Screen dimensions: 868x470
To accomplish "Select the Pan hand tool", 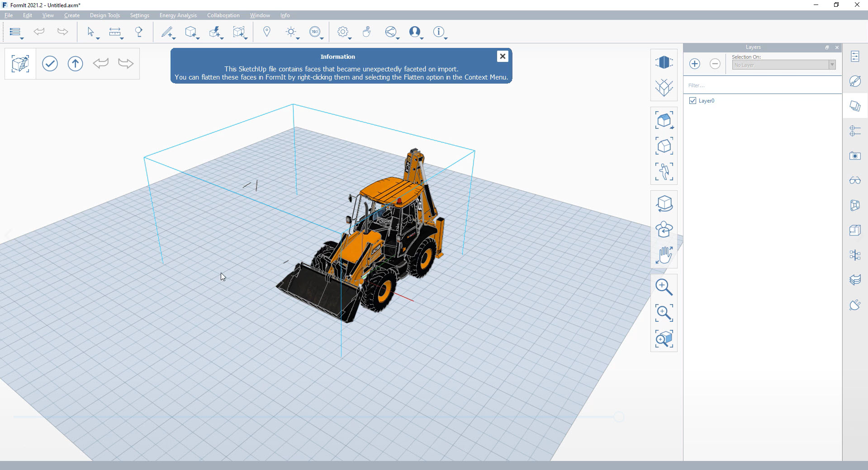I will pos(664,254).
